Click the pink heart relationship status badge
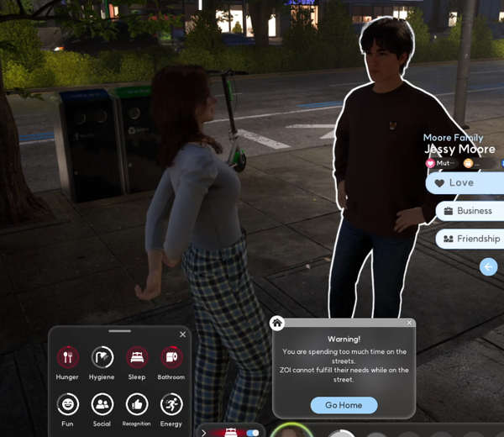 click(431, 163)
